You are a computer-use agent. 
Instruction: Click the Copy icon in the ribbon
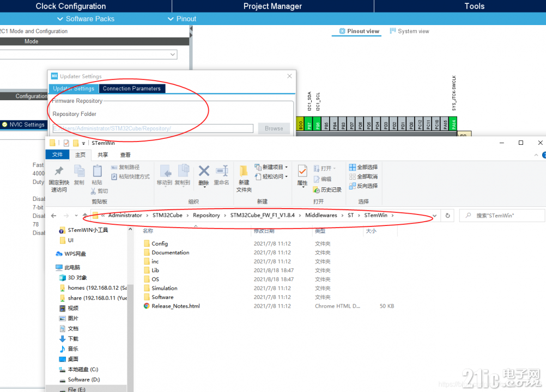coord(79,171)
